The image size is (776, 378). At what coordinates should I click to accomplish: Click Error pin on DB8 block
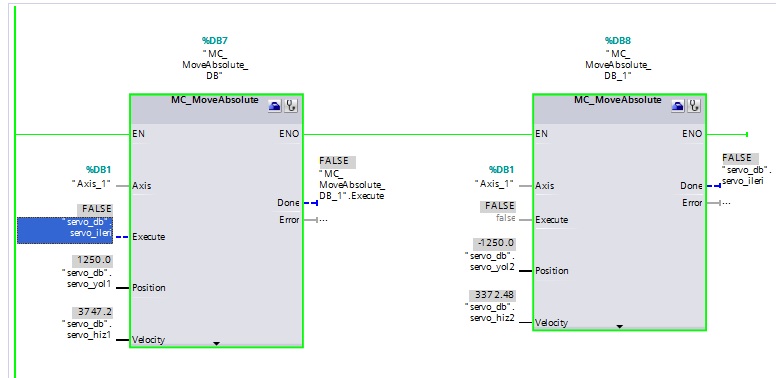coord(692,203)
